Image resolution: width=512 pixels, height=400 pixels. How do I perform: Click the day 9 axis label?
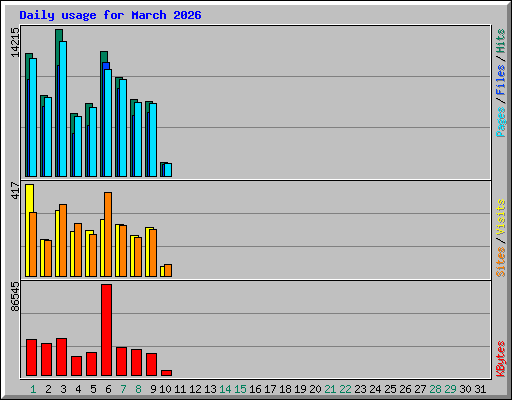[x=153, y=389]
